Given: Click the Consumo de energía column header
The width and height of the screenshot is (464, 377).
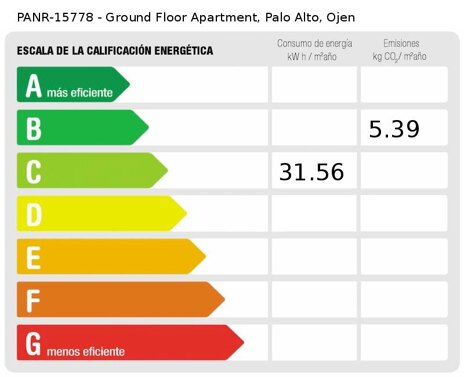Looking at the screenshot, I should (x=314, y=50).
